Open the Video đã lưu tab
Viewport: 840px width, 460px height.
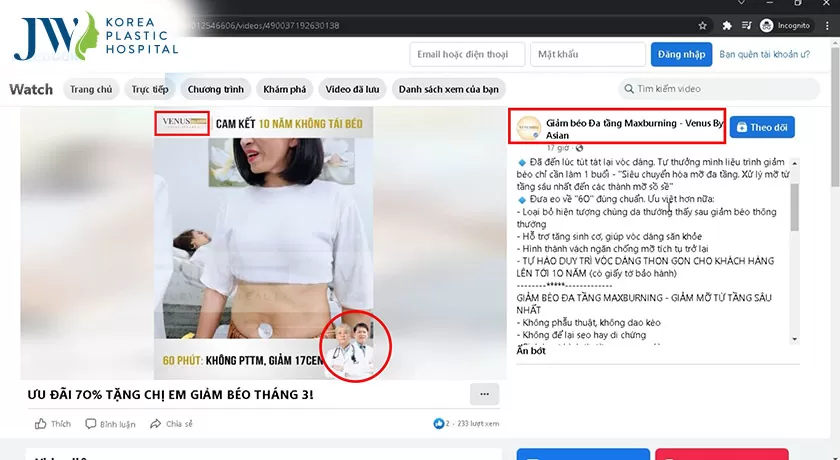(352, 89)
